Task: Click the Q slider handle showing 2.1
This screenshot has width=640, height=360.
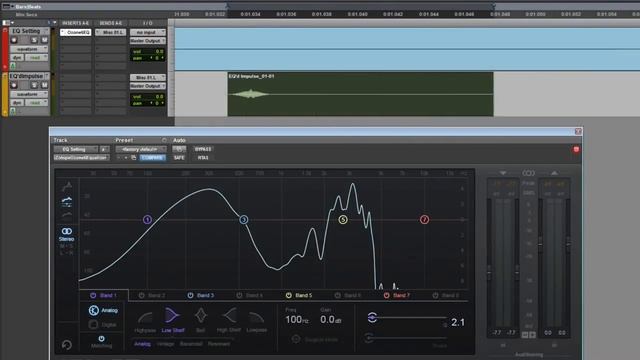Action: tap(372, 318)
